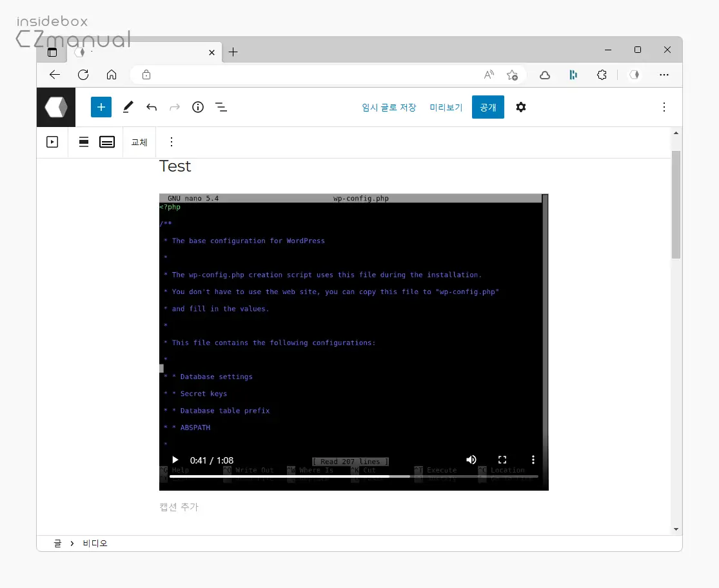Click the 캡션 추가 caption field
719x588 pixels.
[x=179, y=507]
